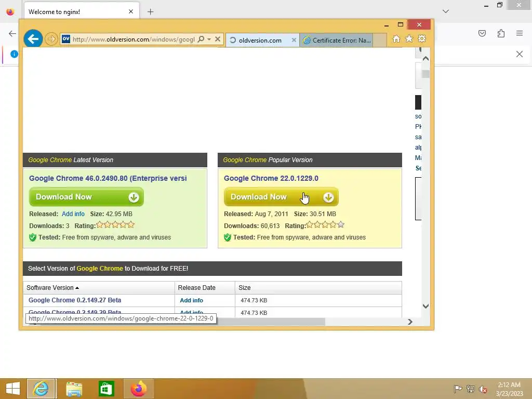
Task: Close the oldversion.com tab
Action: (294, 40)
